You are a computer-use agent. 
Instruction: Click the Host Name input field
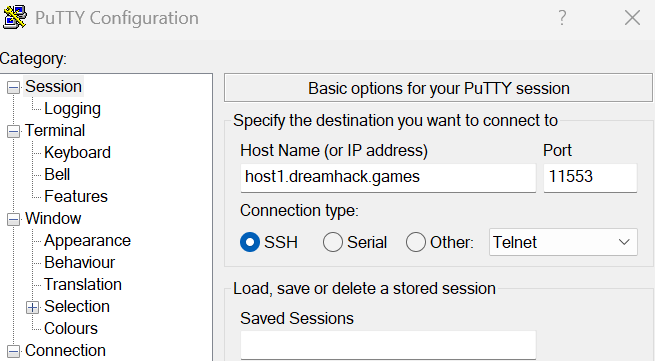coord(388,178)
